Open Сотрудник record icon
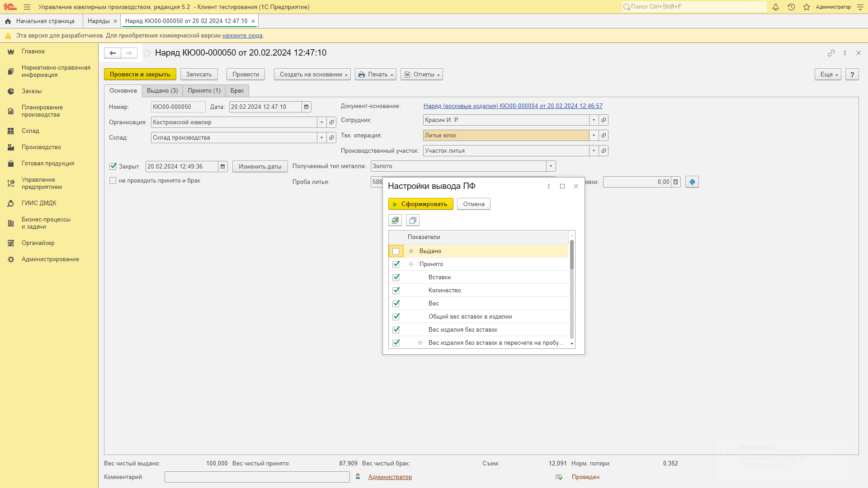This screenshot has width=868, height=488. pos(604,120)
